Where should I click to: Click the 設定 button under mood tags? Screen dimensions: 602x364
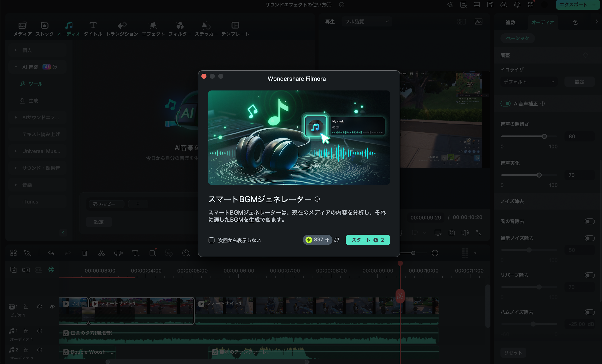click(x=99, y=222)
